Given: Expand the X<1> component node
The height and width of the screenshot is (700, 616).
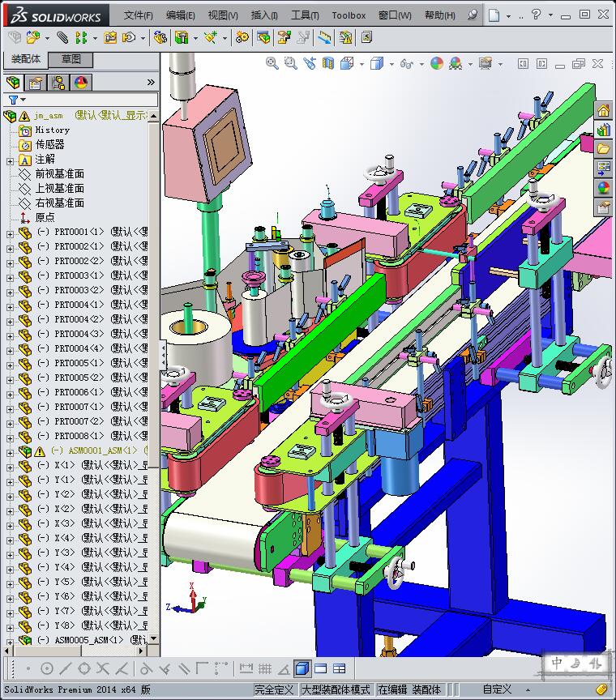Looking at the screenshot, I should point(10,467).
